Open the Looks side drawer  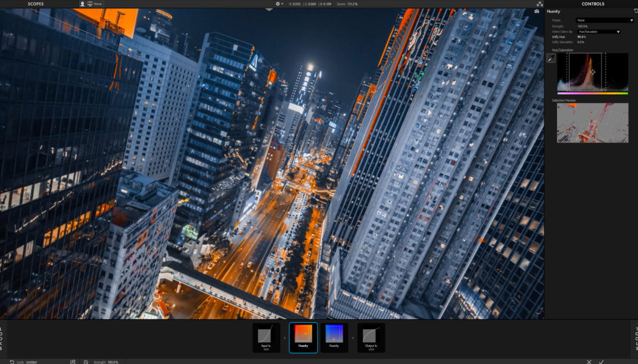(2, 338)
